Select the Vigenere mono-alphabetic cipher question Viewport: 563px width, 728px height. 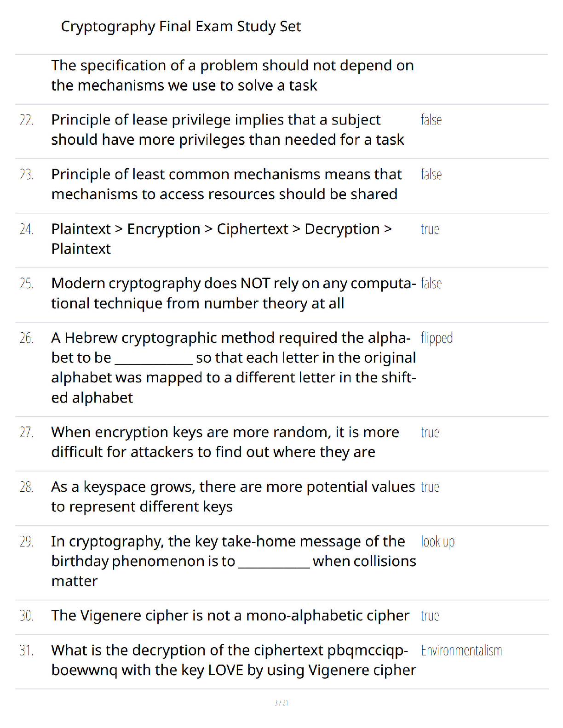(230, 616)
